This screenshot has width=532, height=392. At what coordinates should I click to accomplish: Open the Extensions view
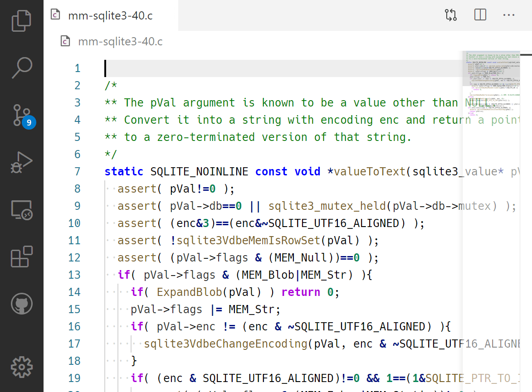click(x=21, y=256)
